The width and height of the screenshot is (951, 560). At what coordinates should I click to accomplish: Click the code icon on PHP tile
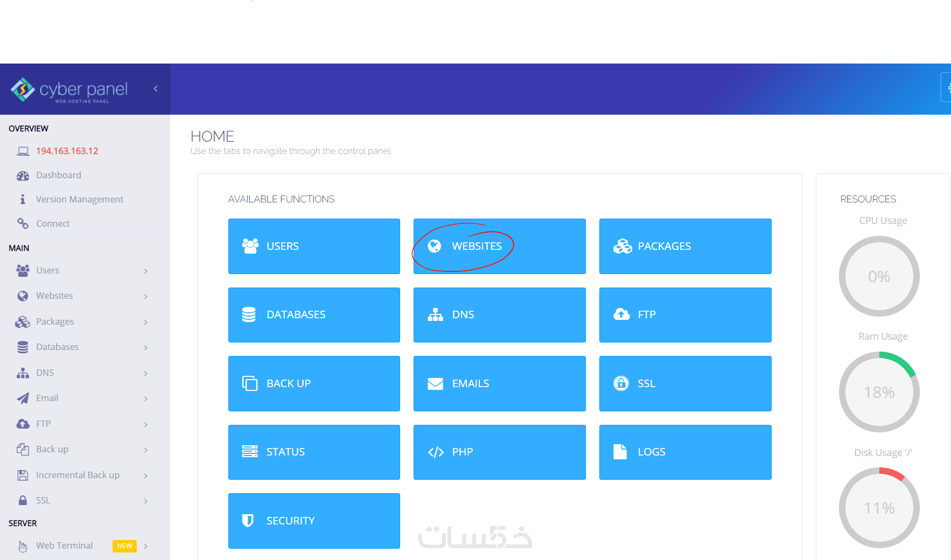click(436, 452)
